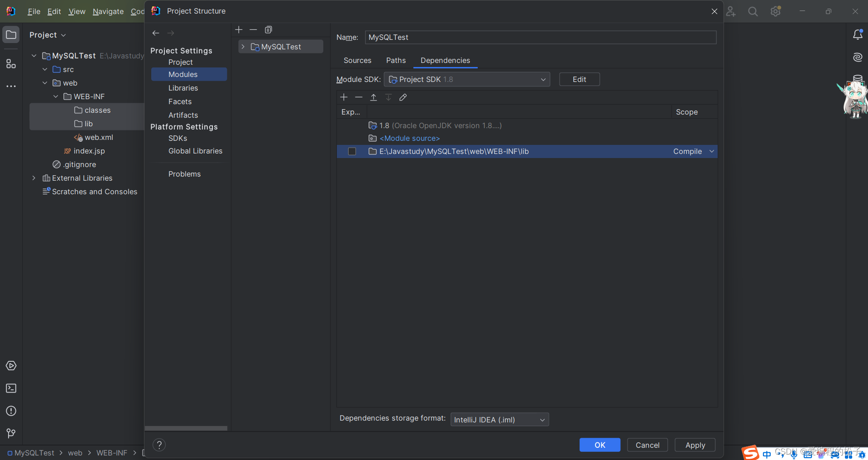Image resolution: width=868 pixels, height=460 pixels.
Task: Open the Code With Me user icon
Action: pos(731,12)
